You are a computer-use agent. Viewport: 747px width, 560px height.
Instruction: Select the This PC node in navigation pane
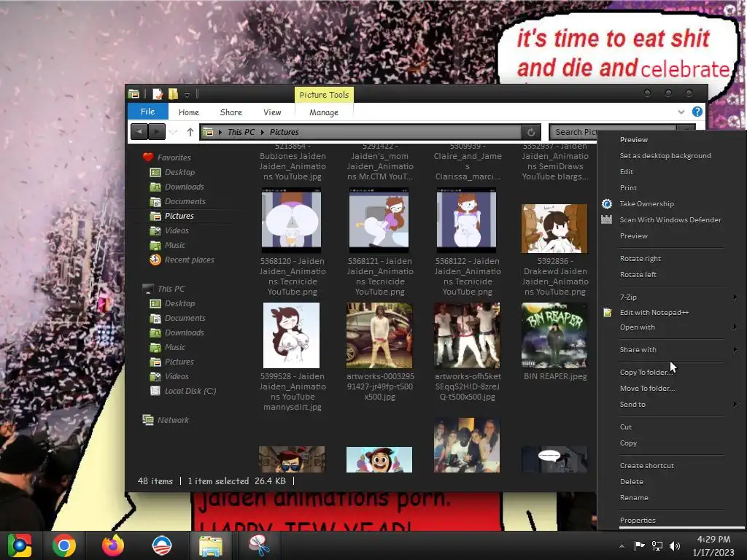[x=171, y=289]
